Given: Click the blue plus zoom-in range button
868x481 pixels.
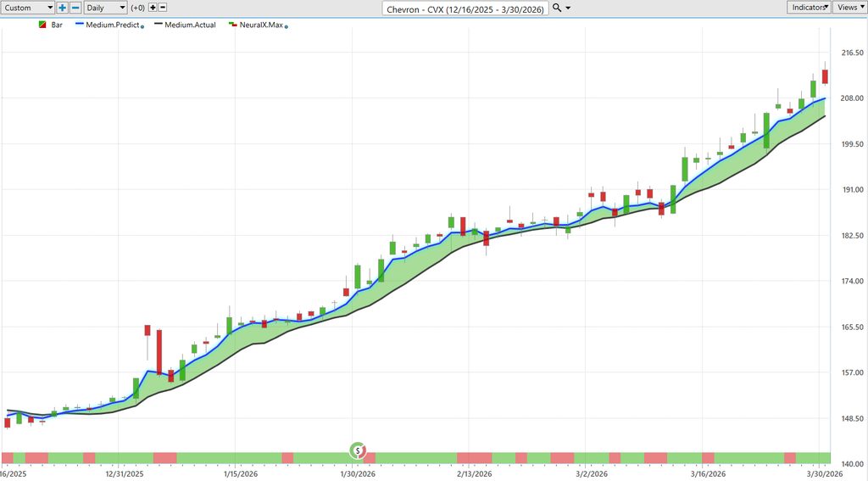Looking at the screenshot, I should (x=63, y=8).
